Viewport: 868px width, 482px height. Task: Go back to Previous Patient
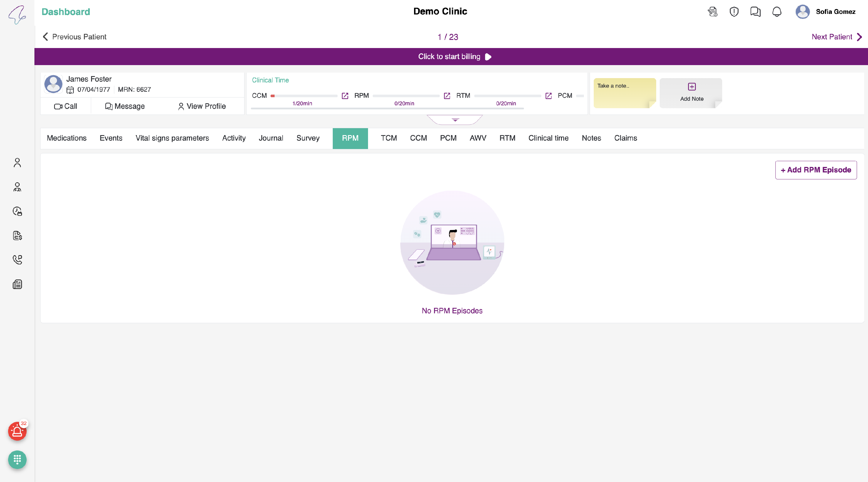(74, 37)
